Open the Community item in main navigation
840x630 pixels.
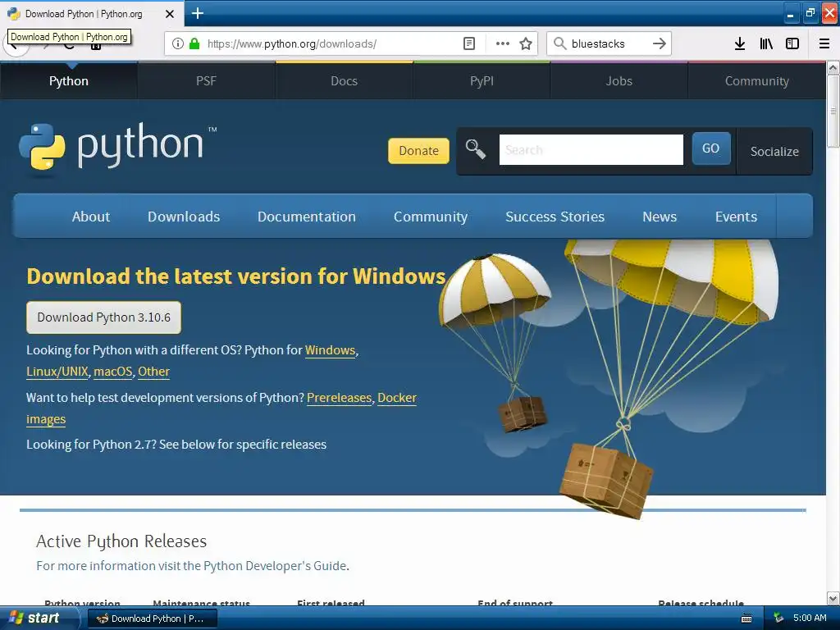pyautogui.click(x=431, y=217)
